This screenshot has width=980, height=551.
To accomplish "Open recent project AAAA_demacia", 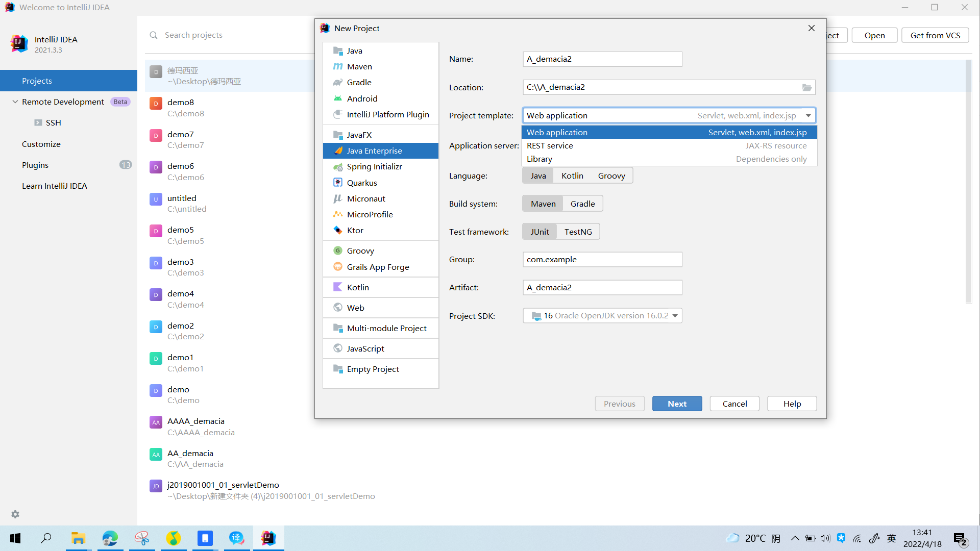I will click(230, 427).
